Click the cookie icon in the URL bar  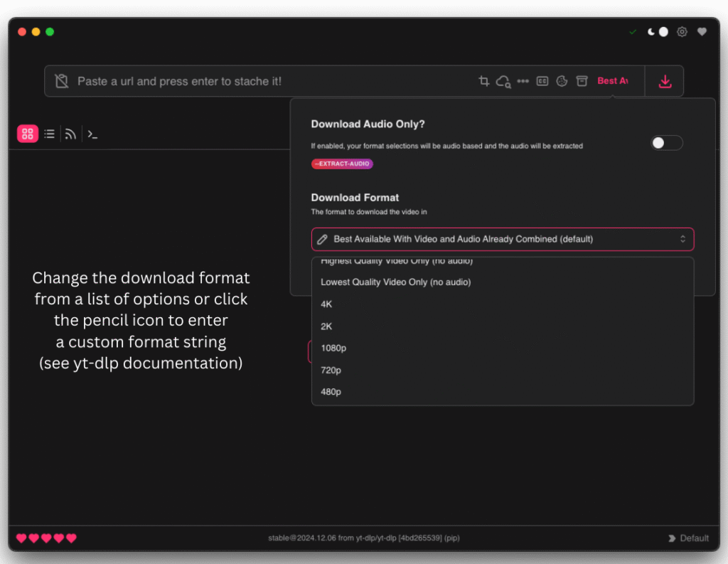pyautogui.click(x=562, y=81)
